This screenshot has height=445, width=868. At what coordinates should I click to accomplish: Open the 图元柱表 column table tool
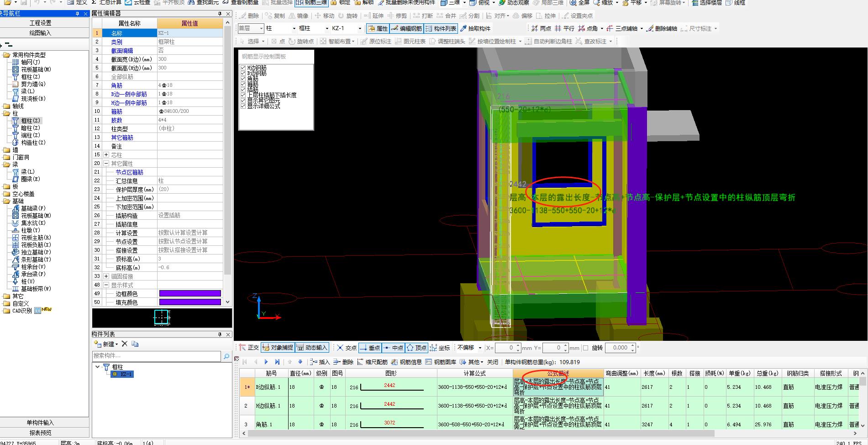pos(410,41)
